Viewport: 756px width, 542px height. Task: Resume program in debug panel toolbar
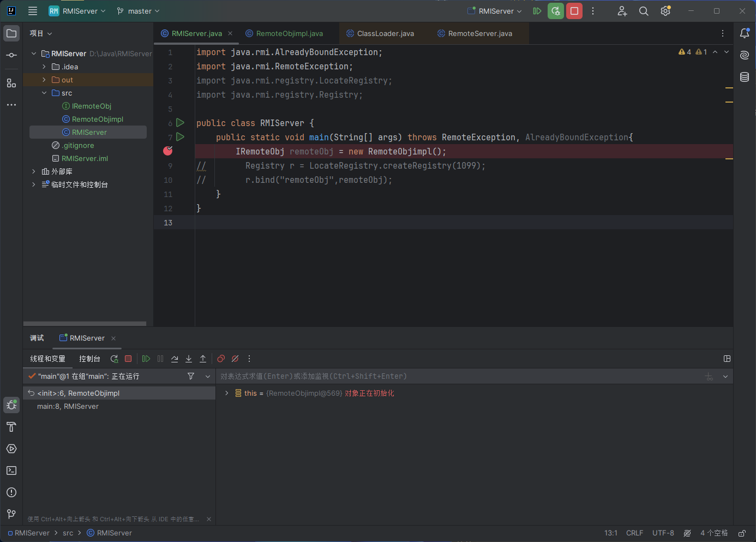[x=146, y=359]
